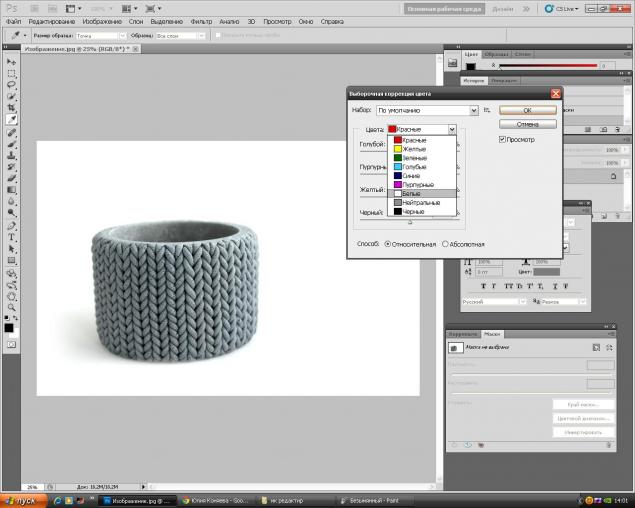This screenshot has height=508, width=635.
Task: Open the Screen Mode dropdown
Action: [x=153, y=9]
